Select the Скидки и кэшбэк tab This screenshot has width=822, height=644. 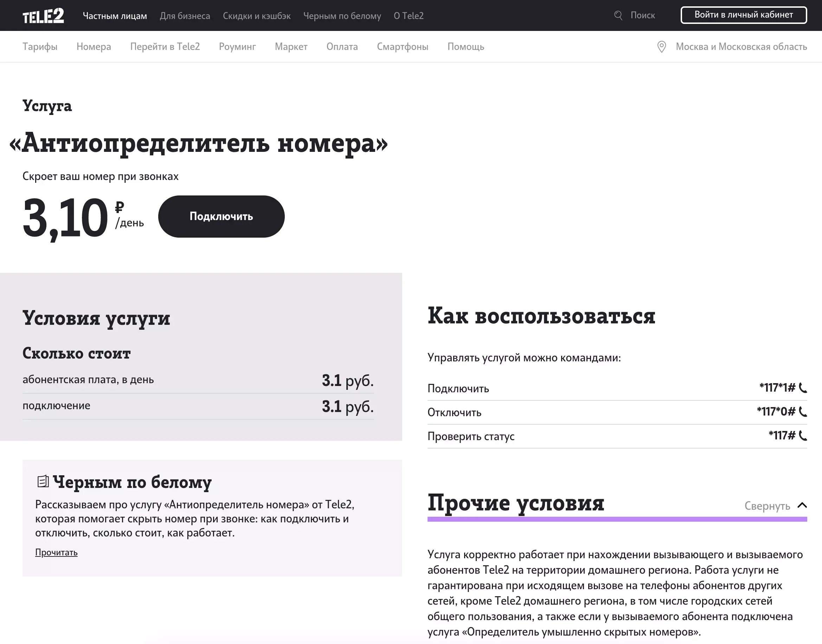(x=256, y=16)
